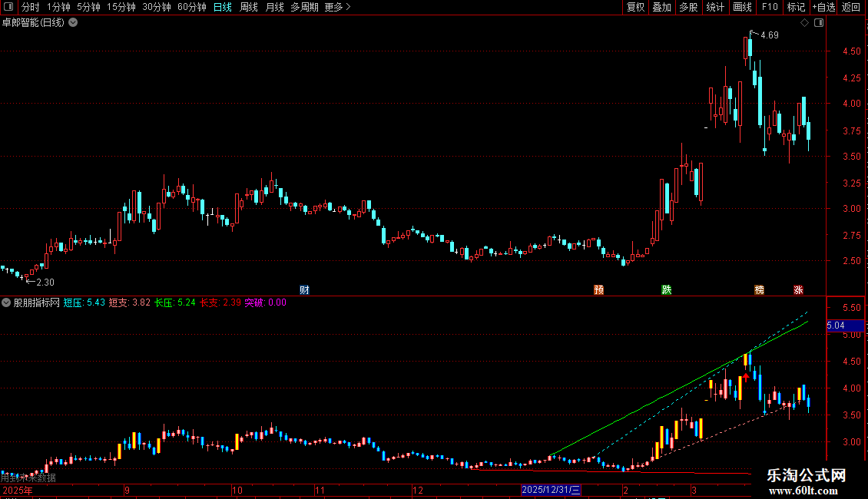Click the red 涨 marker icon
Image resolution: width=868 pixels, height=499 pixels.
pos(798,290)
